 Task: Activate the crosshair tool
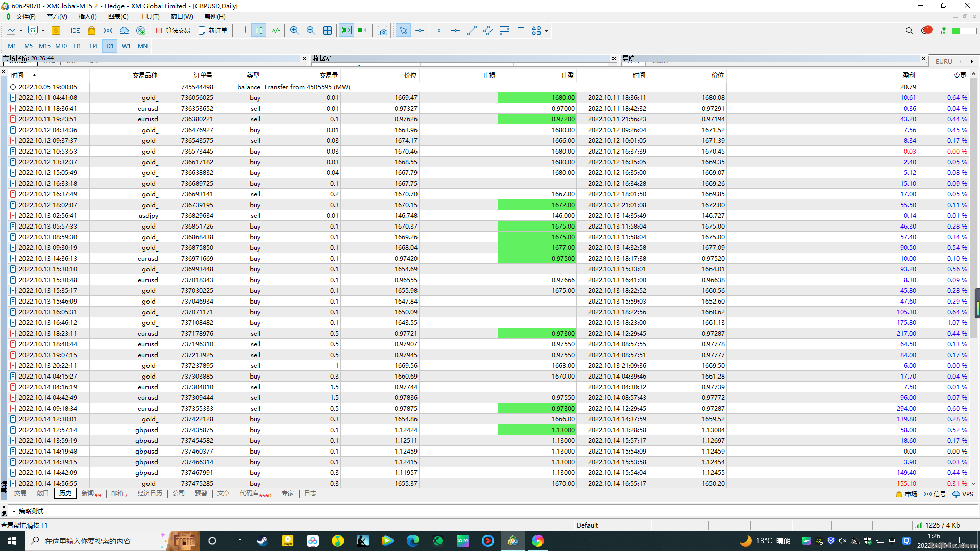(420, 31)
